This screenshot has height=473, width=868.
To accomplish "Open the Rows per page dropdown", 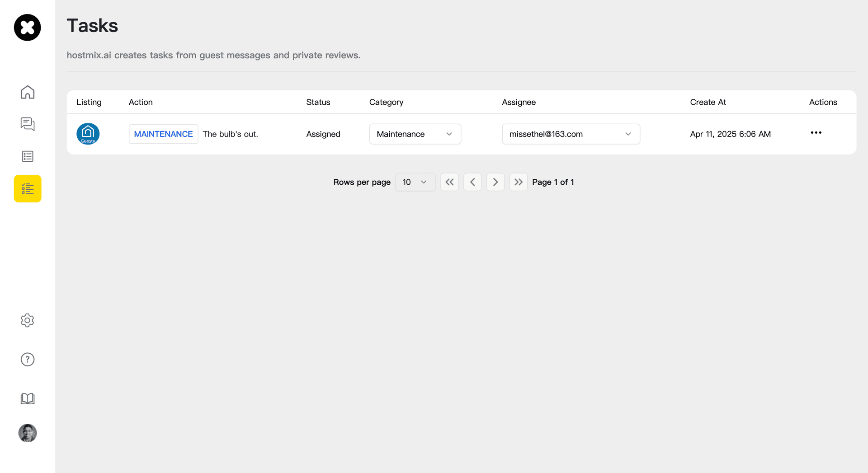I will click(415, 182).
